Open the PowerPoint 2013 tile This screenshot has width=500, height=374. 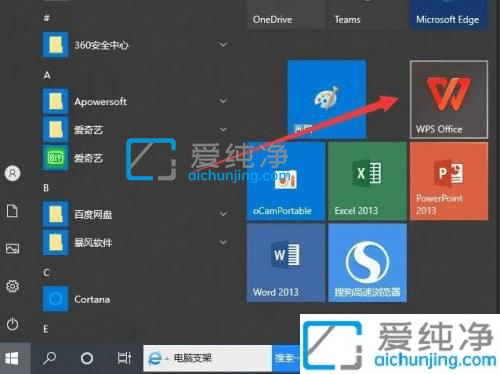tap(449, 181)
